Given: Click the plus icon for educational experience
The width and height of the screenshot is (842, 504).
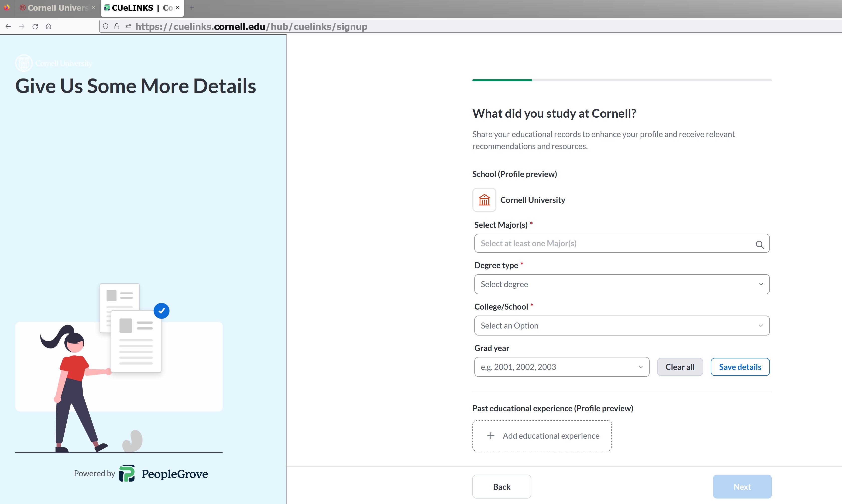Looking at the screenshot, I should point(491,436).
